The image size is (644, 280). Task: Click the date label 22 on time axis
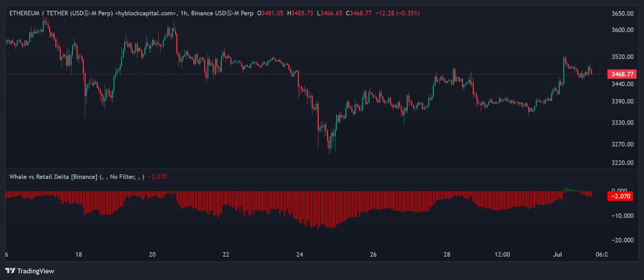[x=226, y=255]
